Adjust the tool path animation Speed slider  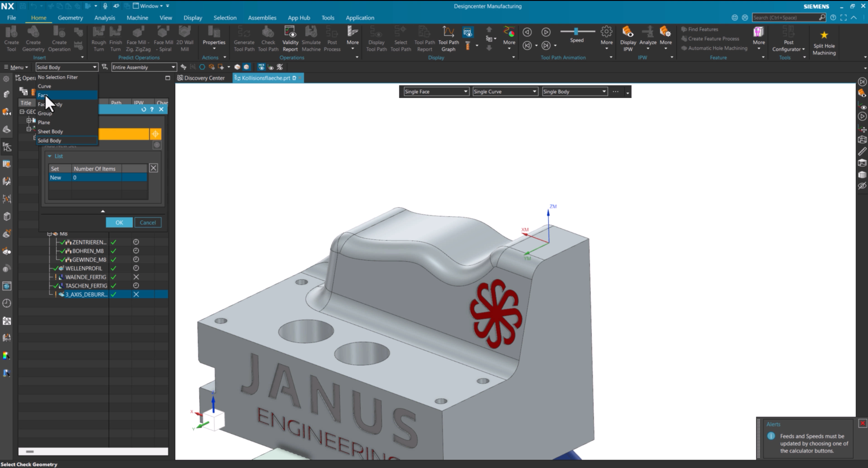pos(577,31)
